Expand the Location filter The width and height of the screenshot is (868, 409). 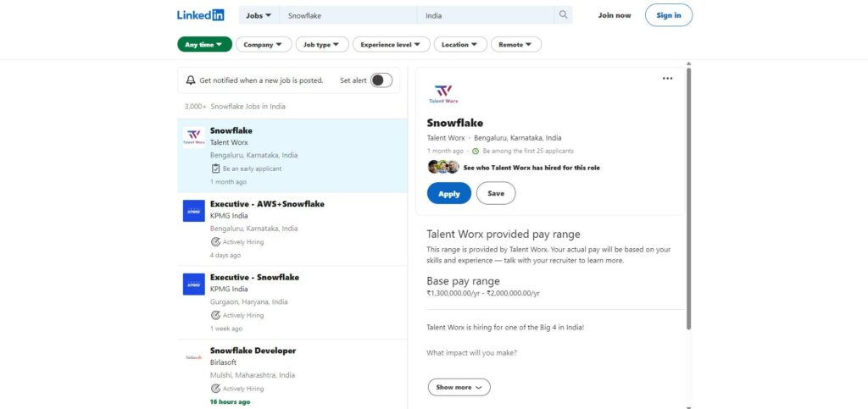(460, 44)
